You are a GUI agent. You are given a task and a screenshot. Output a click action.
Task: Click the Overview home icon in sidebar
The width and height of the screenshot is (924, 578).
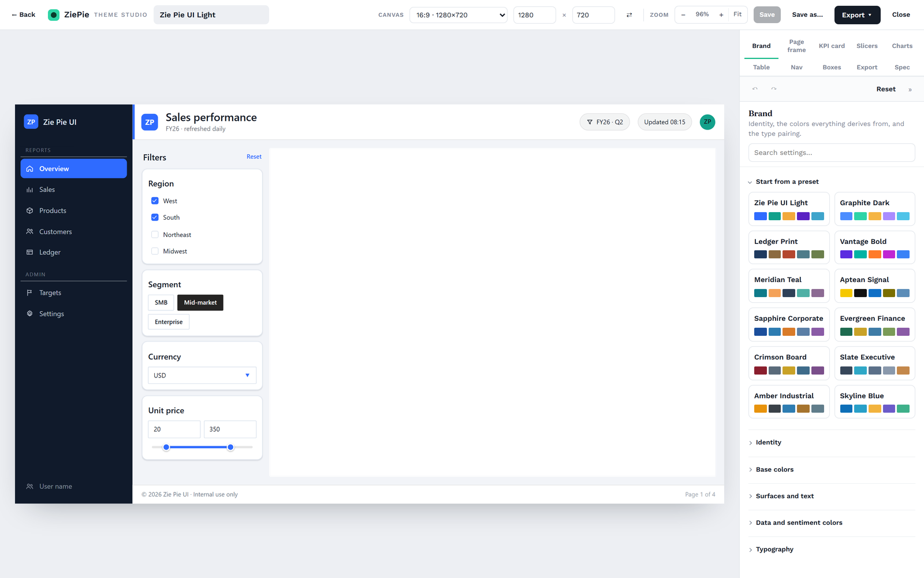point(30,169)
